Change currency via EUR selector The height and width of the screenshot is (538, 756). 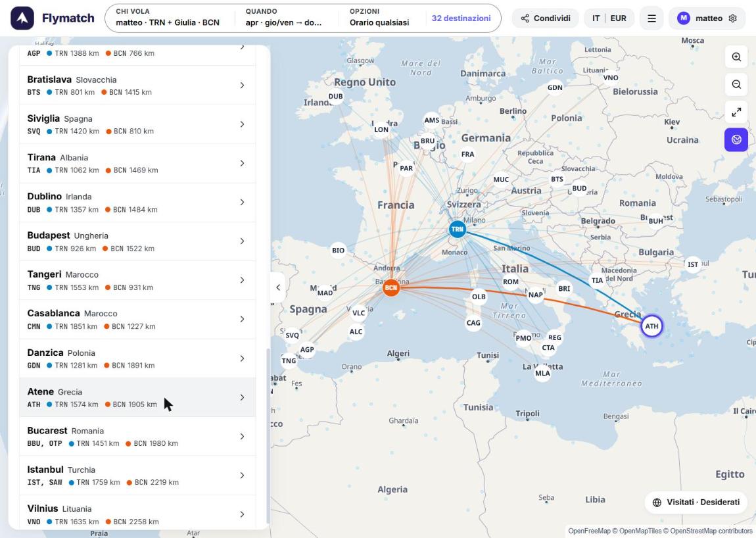(618, 18)
